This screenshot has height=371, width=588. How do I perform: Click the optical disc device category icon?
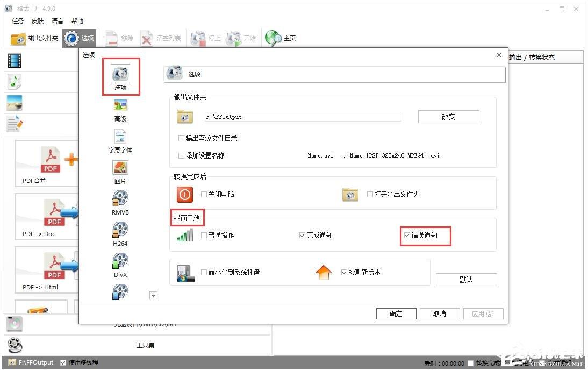coord(15,324)
